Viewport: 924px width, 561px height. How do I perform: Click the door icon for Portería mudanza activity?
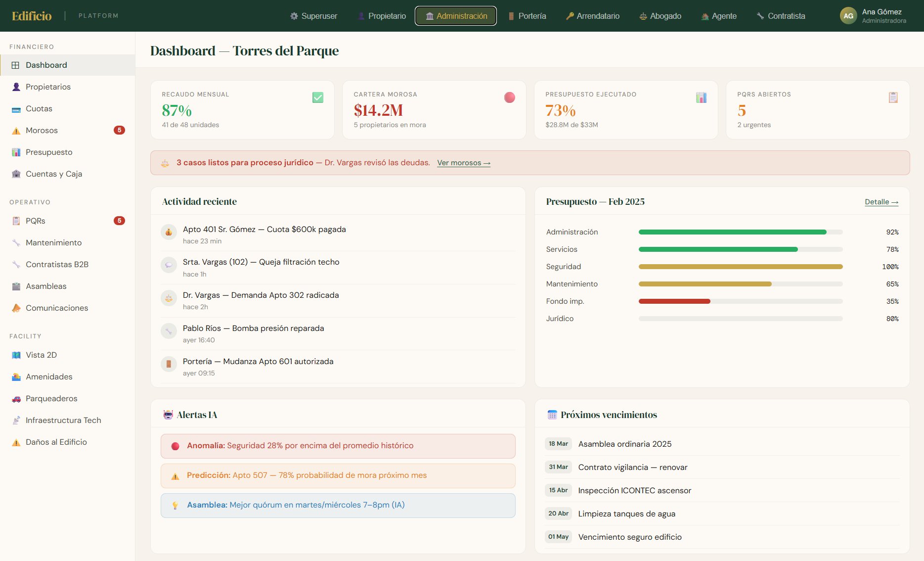coord(169,364)
